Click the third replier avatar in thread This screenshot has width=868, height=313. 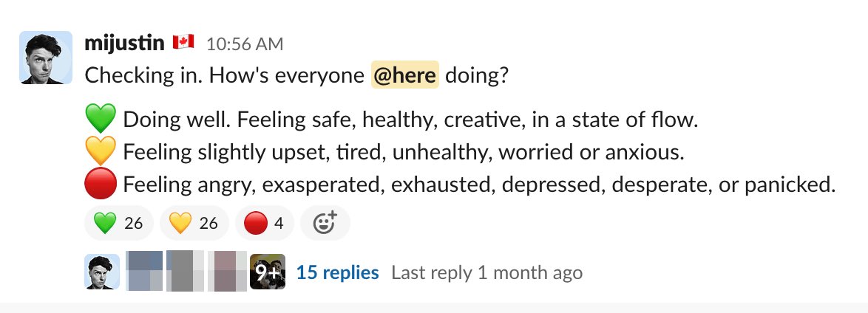click(x=186, y=272)
